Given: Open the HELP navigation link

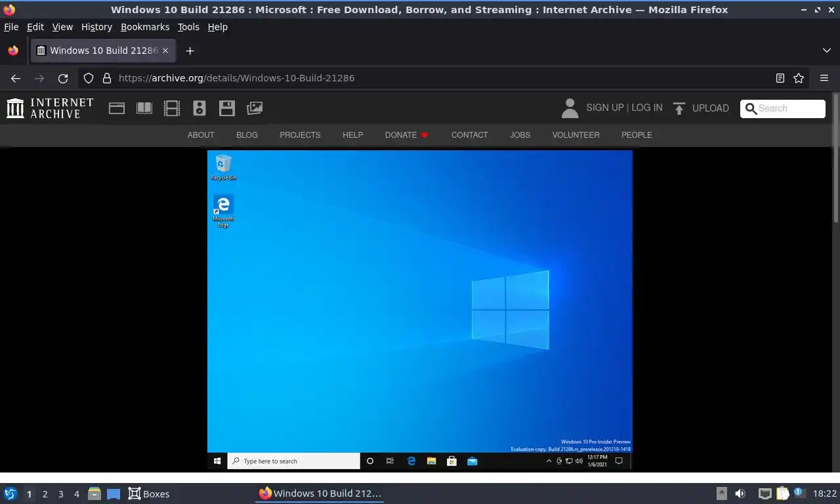Looking at the screenshot, I should [352, 135].
